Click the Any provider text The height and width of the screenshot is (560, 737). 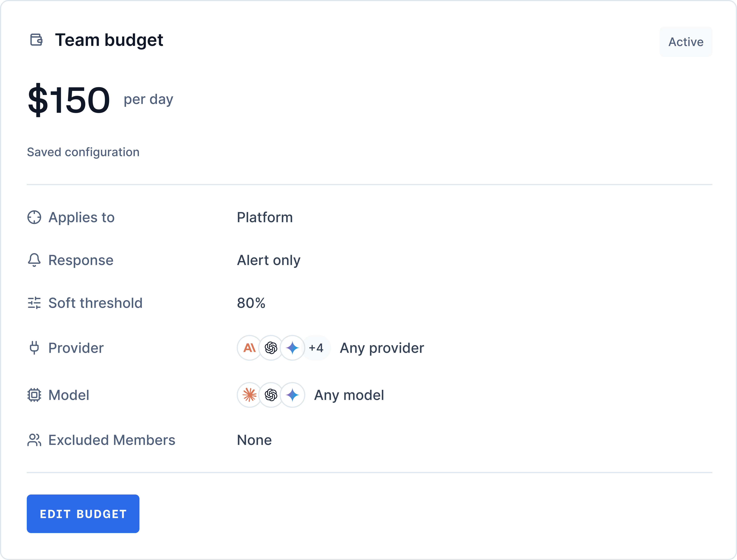pyautogui.click(x=382, y=348)
